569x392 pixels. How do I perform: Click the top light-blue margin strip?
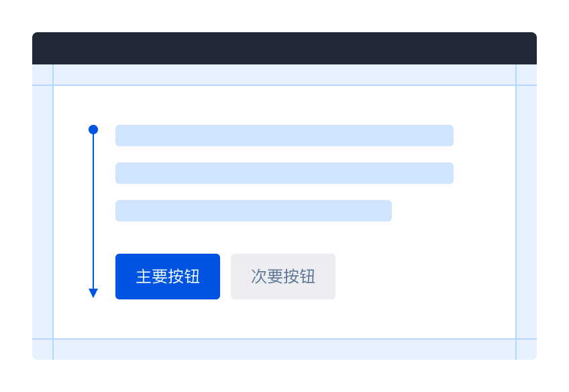(x=284, y=75)
